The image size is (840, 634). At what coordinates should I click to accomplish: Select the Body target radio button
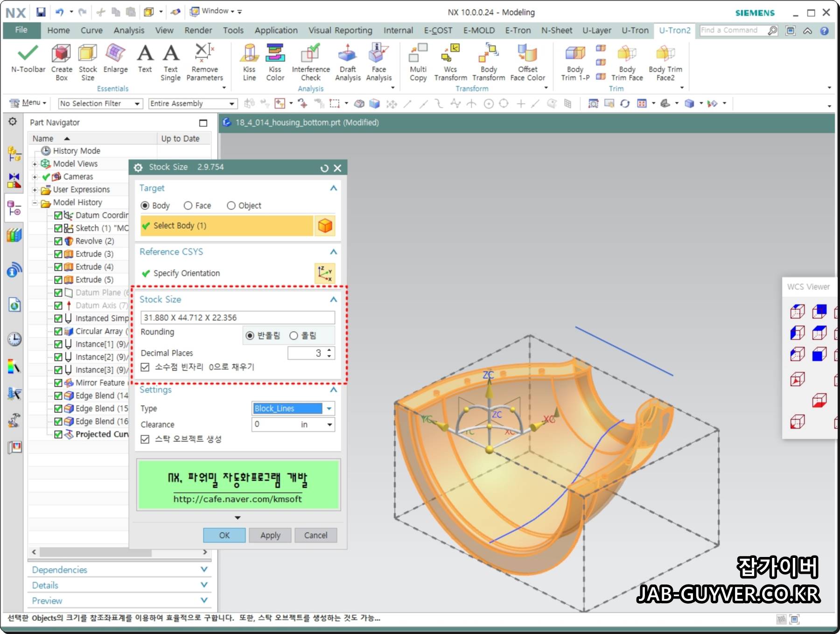tap(145, 205)
